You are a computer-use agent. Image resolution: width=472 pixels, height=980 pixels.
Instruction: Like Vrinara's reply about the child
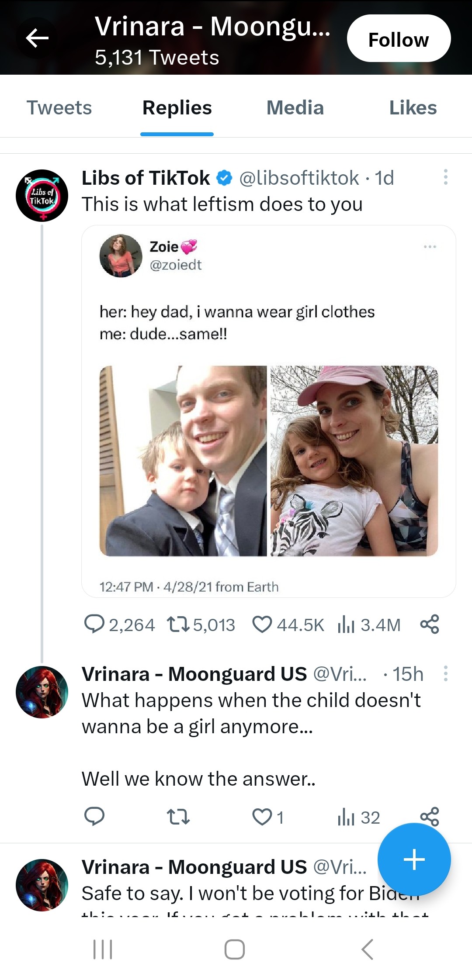point(262,817)
